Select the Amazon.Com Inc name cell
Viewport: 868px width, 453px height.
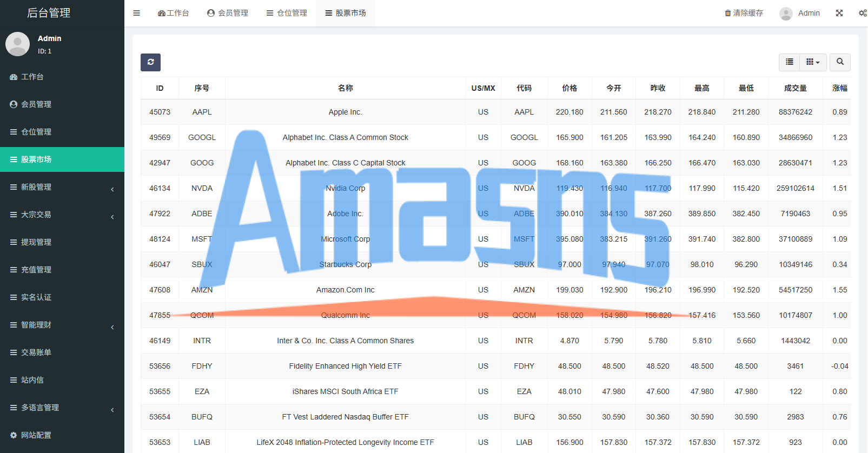point(345,290)
